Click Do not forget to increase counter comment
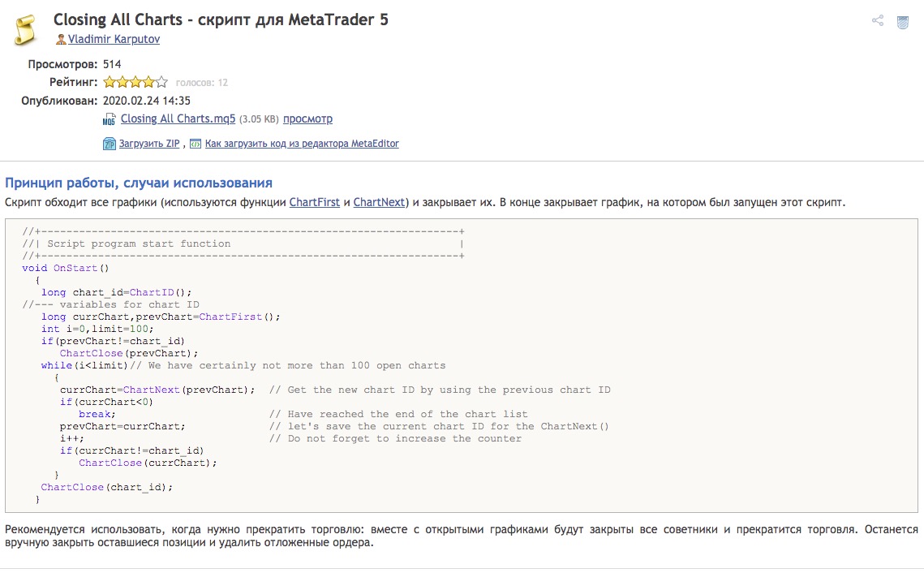The height and width of the screenshot is (573, 924). click(x=395, y=438)
